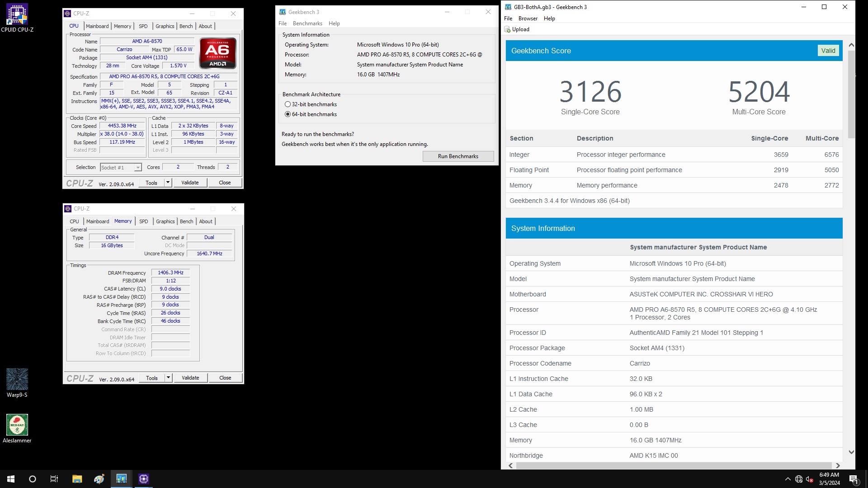Open SPD tab in top CPU-Z window

(143, 26)
